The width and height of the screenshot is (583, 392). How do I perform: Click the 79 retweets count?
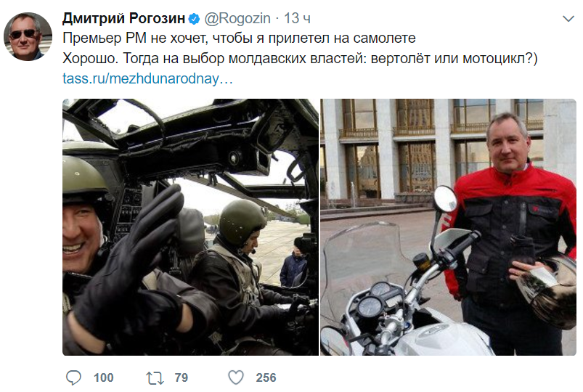[181, 378]
